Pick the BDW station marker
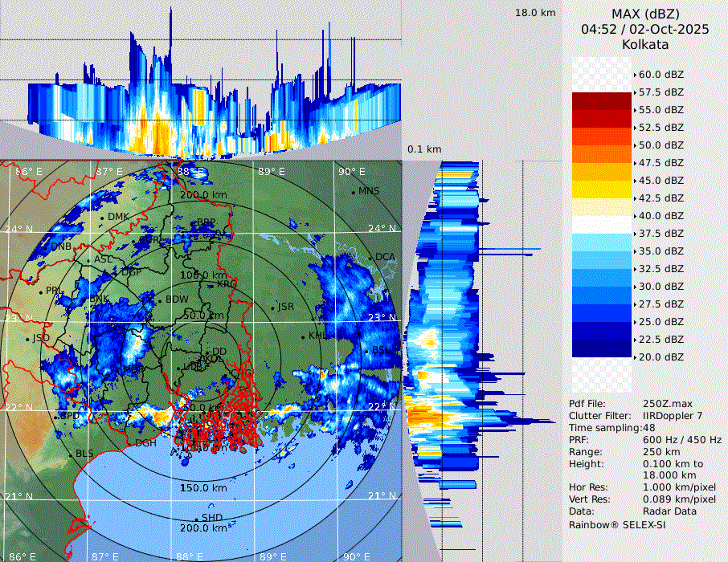Screen dimensions: 728x562 [161, 301]
